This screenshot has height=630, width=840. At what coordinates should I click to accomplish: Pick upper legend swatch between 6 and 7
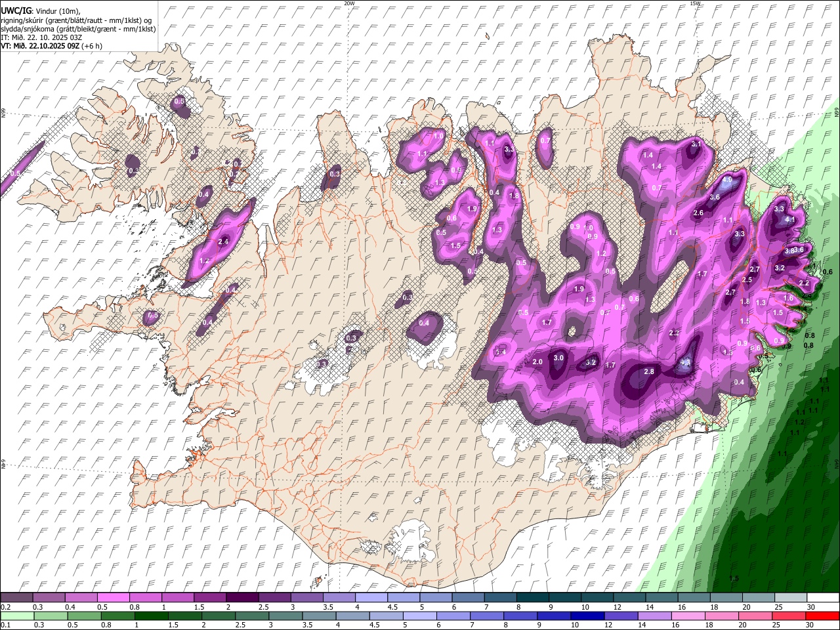468,598
